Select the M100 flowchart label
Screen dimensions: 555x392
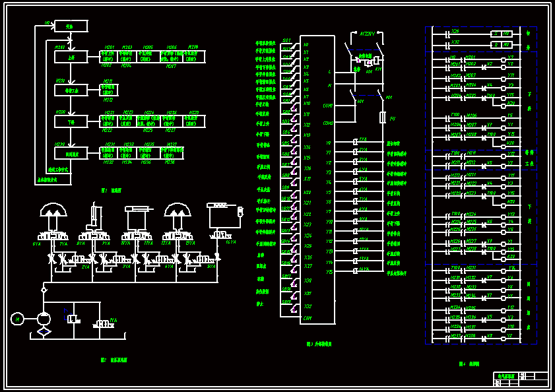(60, 47)
